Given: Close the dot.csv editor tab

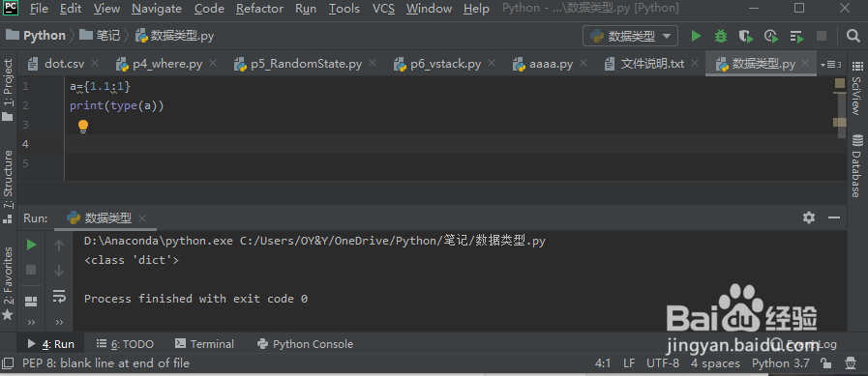Looking at the screenshot, I should coord(95,63).
